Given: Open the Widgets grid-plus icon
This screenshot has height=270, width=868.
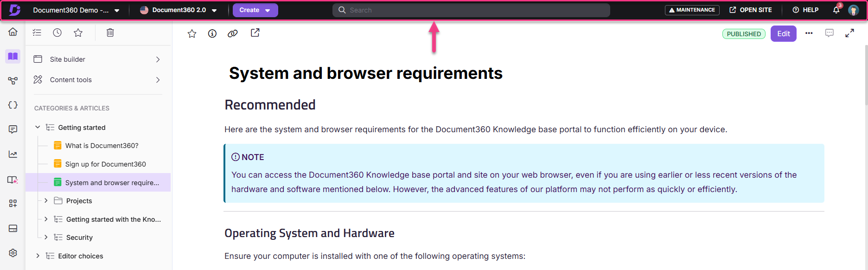Looking at the screenshot, I should (13, 203).
